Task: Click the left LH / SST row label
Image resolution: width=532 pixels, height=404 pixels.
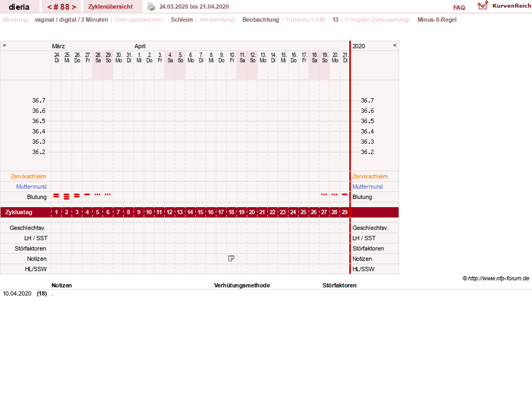Action: point(36,238)
